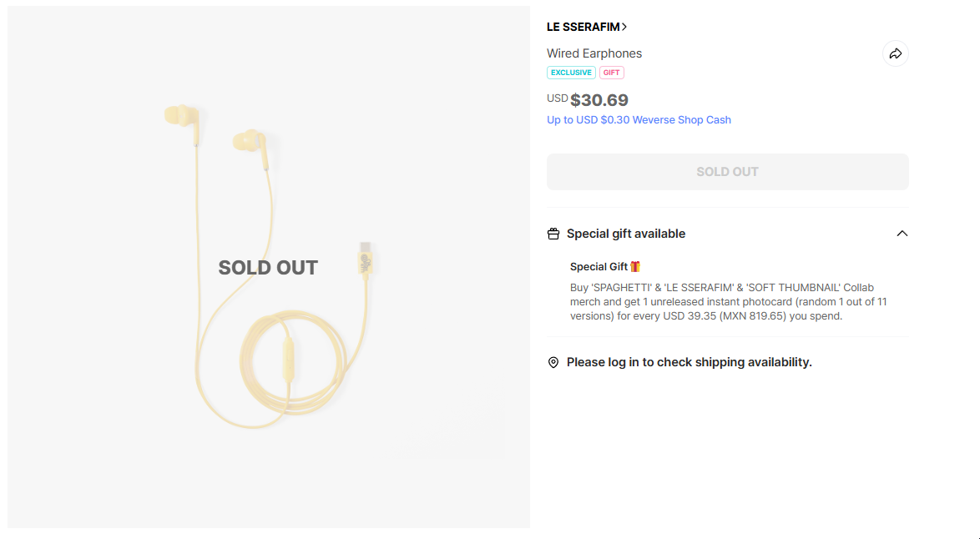Screen dimensions: 980x539
Task: Click the gift box icon beside Special gift available
Action: coord(553,234)
